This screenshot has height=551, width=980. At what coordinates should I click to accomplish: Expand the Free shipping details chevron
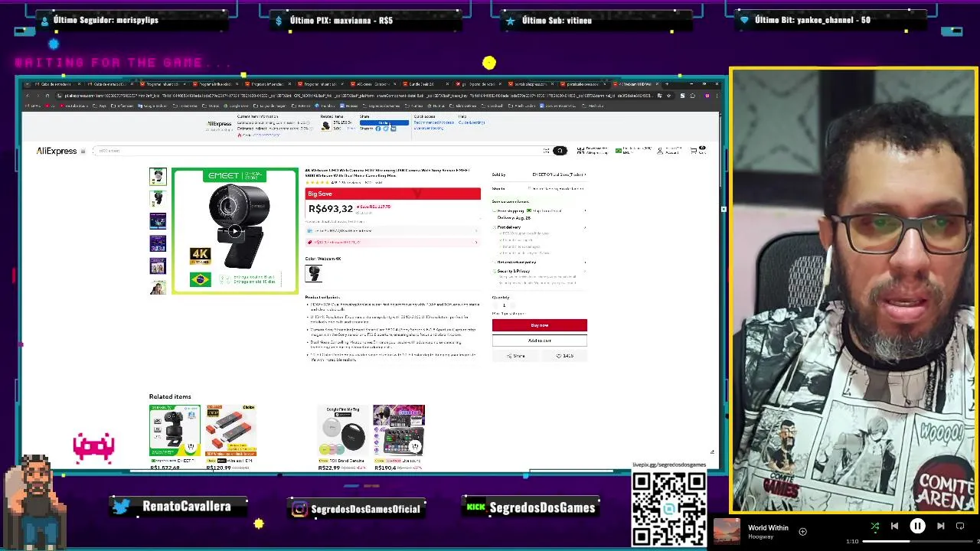[x=585, y=210]
